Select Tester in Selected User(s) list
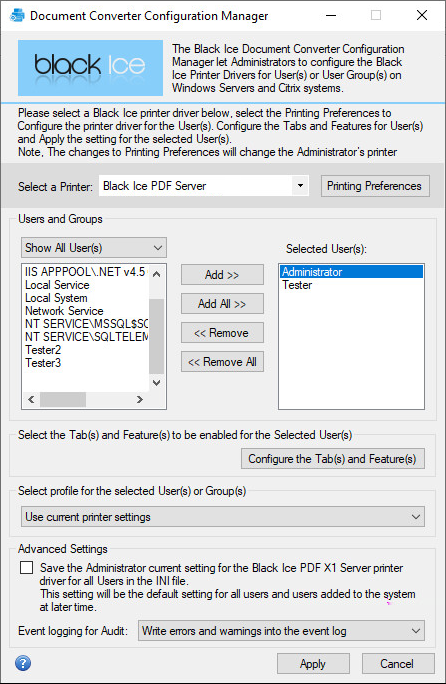Screen dimensions: 446x684 click(x=351, y=285)
